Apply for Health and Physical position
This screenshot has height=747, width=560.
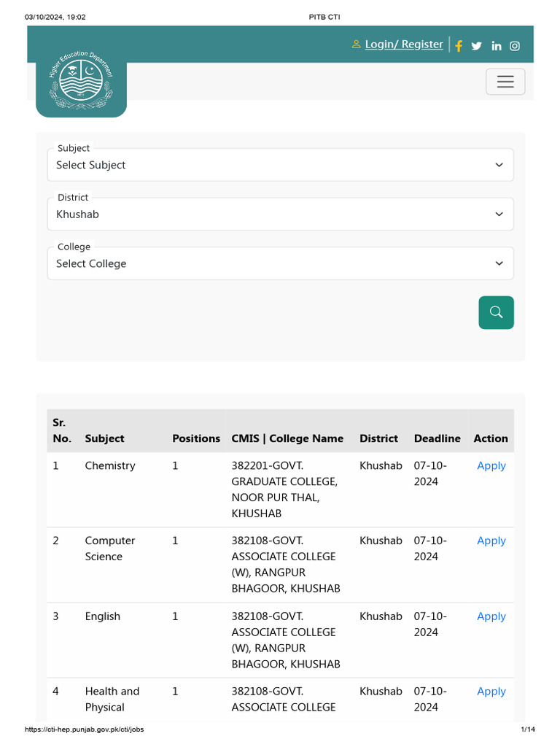pos(491,692)
